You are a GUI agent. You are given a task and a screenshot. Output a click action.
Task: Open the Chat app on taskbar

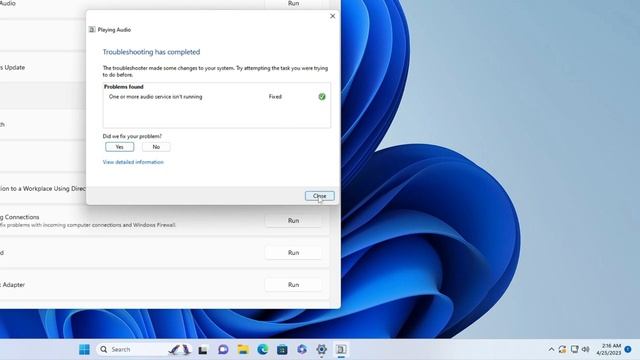[223, 349]
